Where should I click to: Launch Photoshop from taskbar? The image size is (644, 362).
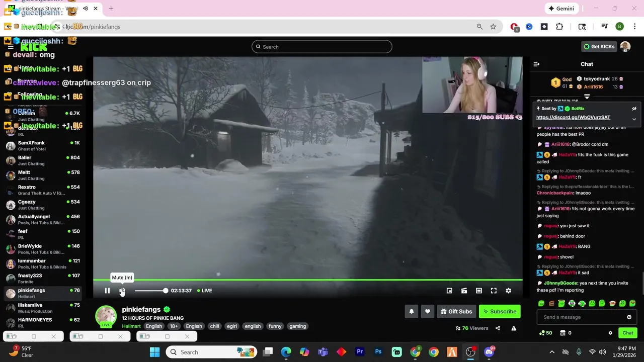378,352
